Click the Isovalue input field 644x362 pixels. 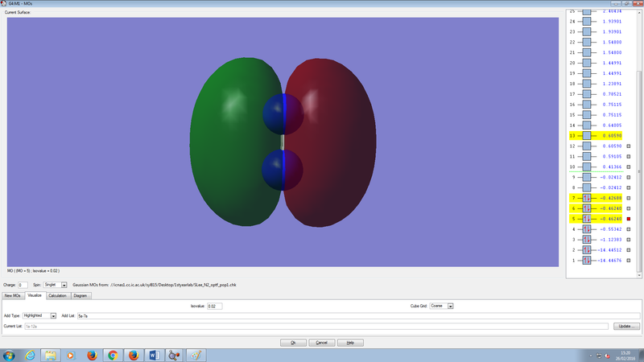(x=214, y=306)
